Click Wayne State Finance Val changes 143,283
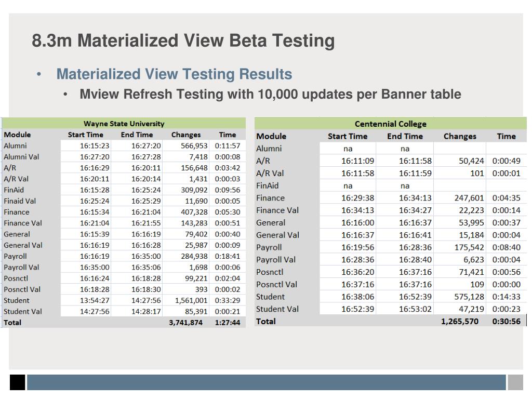 (194, 223)
